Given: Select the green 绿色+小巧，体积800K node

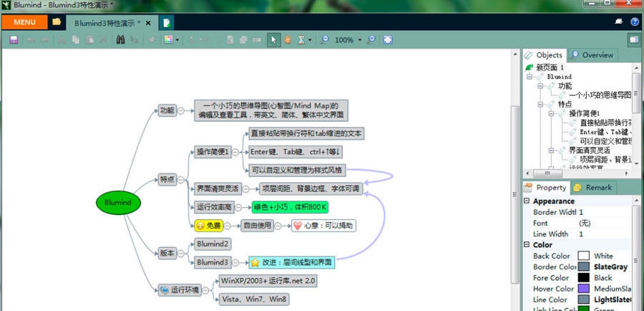Looking at the screenshot, I should pyautogui.click(x=290, y=207).
